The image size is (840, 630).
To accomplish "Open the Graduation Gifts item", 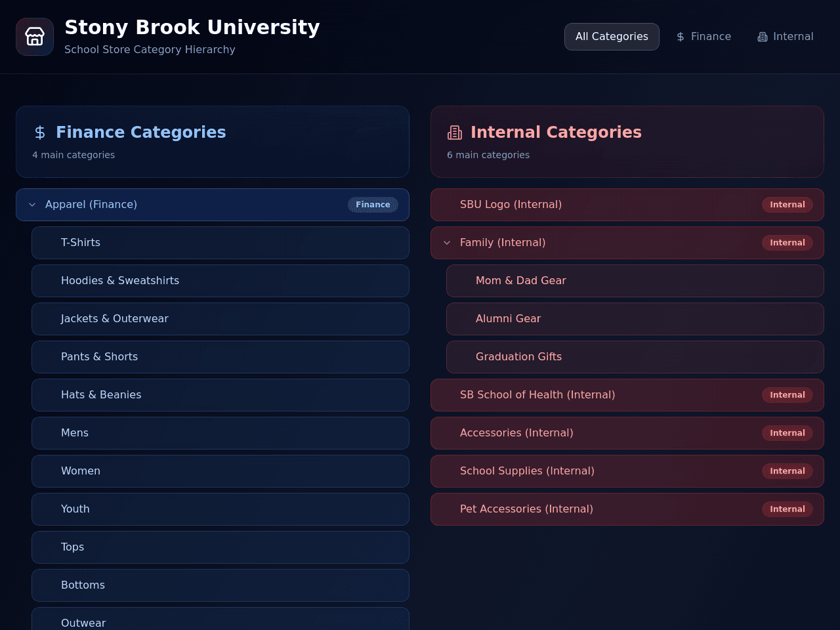I will click(635, 357).
